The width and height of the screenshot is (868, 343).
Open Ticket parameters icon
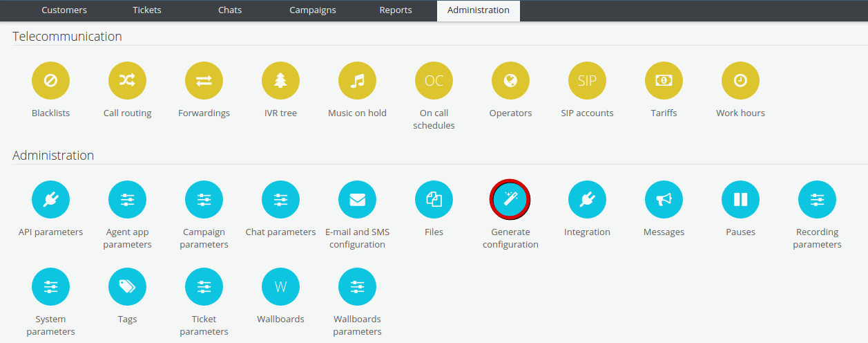click(204, 287)
